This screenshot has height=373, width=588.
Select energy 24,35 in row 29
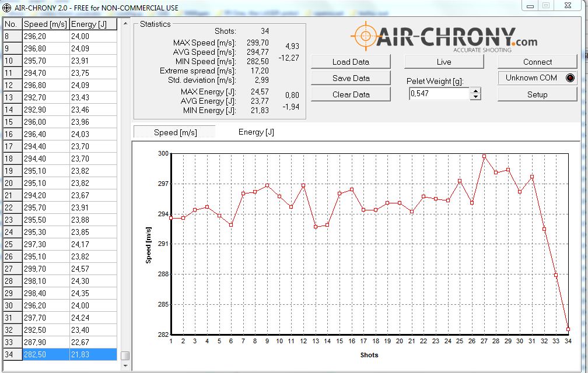click(x=93, y=293)
